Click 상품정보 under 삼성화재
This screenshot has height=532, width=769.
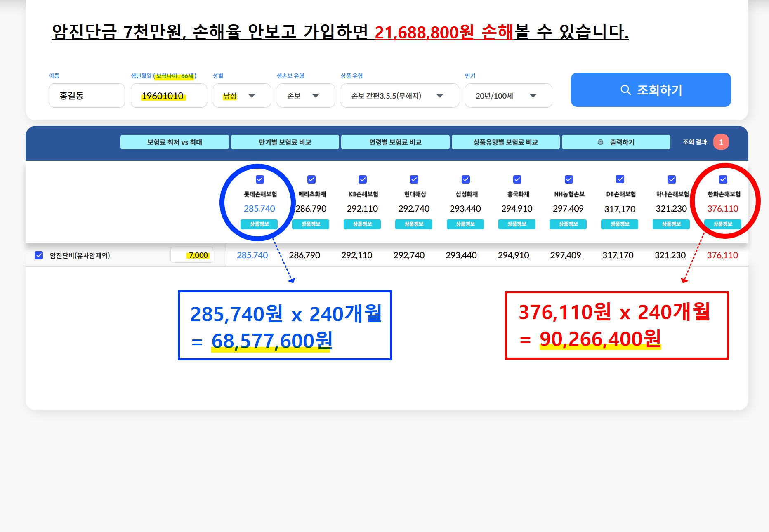point(465,224)
